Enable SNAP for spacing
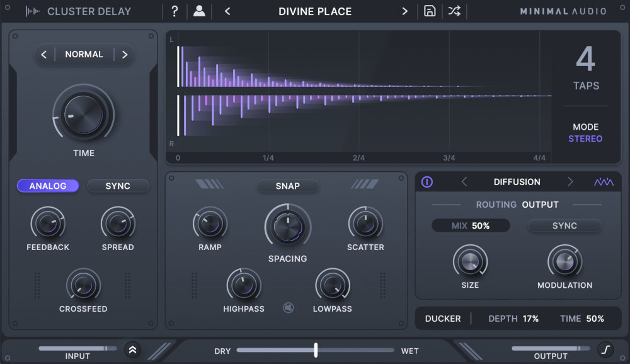 coord(288,186)
